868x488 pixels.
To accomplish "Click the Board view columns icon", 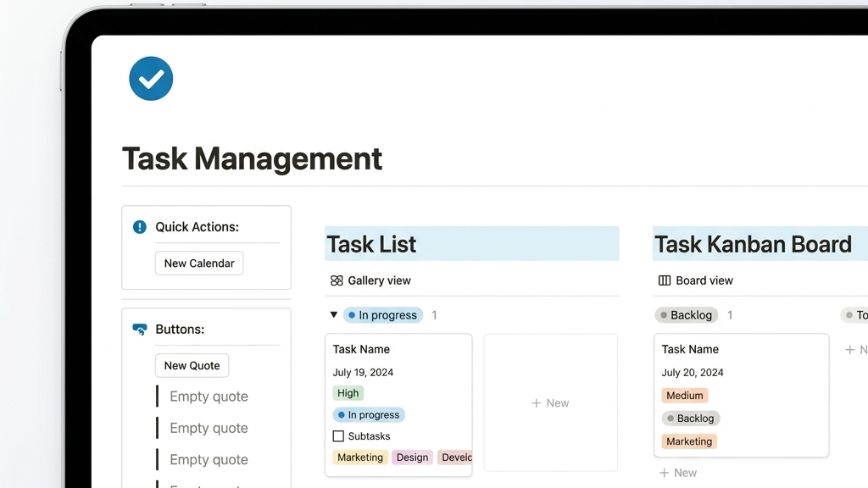I will click(665, 280).
